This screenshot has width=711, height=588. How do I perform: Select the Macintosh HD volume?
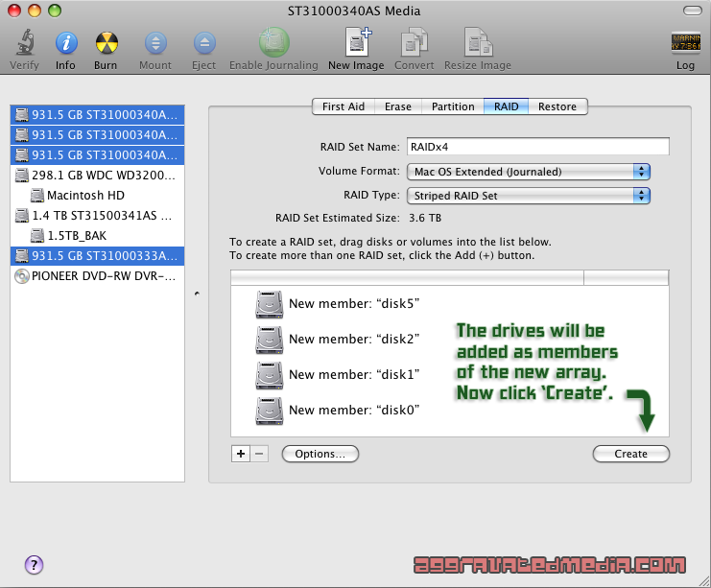(97, 196)
